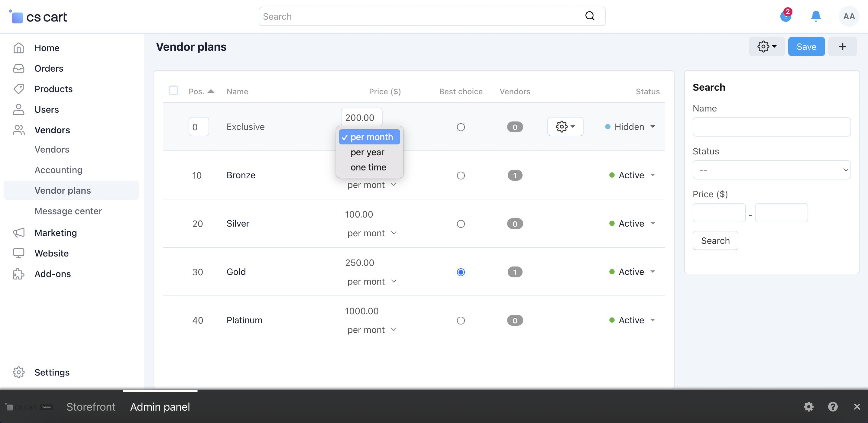The image size is (868, 423).
Task: Open the Products menu with tag icon
Action: click(19, 89)
